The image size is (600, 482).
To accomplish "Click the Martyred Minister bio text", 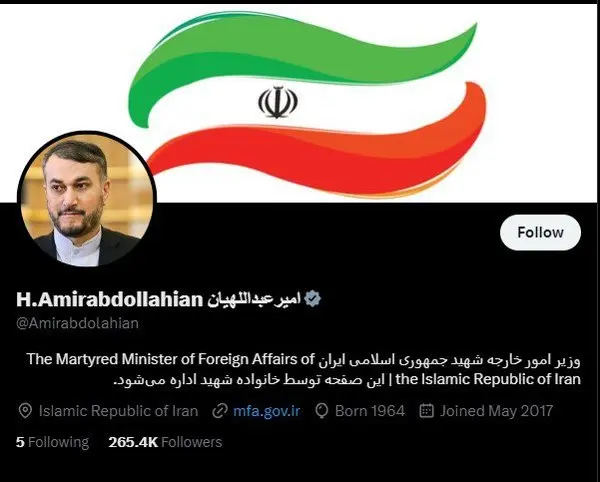I will [x=170, y=359].
